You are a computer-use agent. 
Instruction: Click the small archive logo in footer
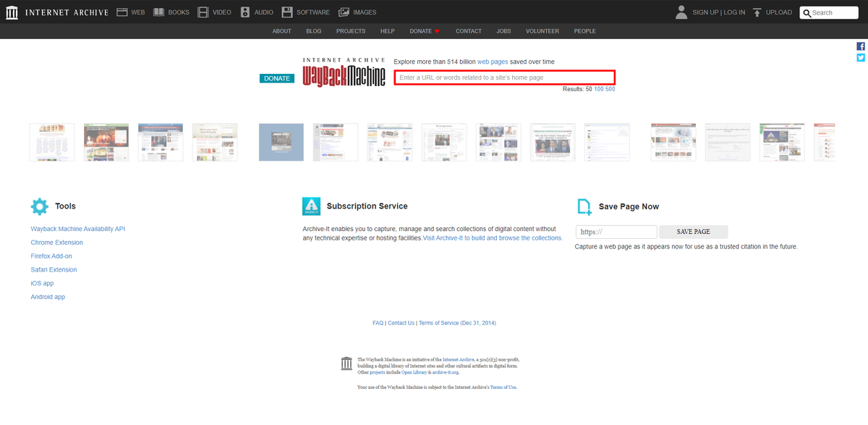pyautogui.click(x=347, y=363)
